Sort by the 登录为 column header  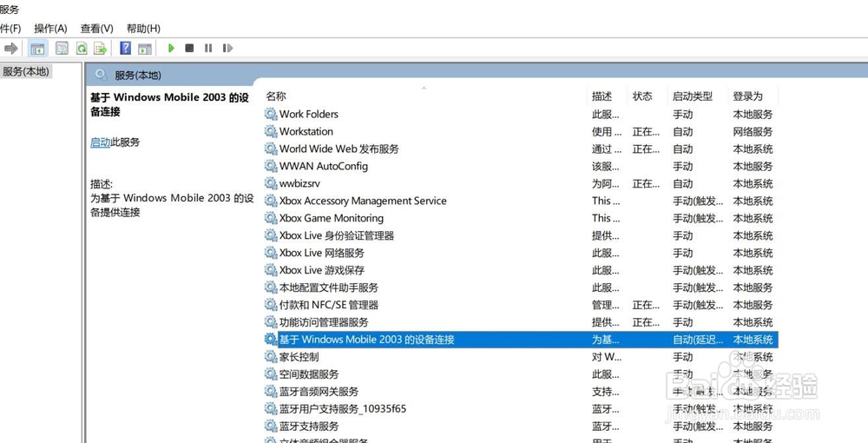748,96
